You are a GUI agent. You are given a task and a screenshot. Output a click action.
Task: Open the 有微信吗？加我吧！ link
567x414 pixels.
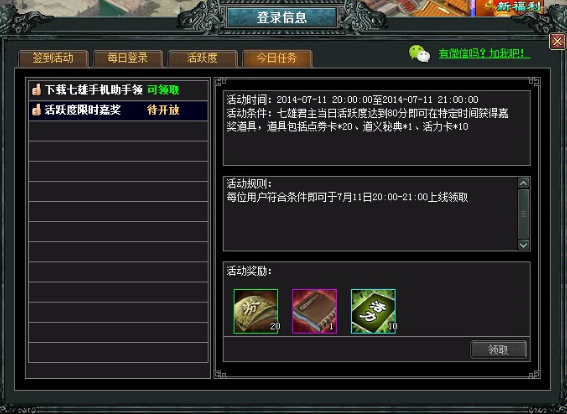coord(484,54)
